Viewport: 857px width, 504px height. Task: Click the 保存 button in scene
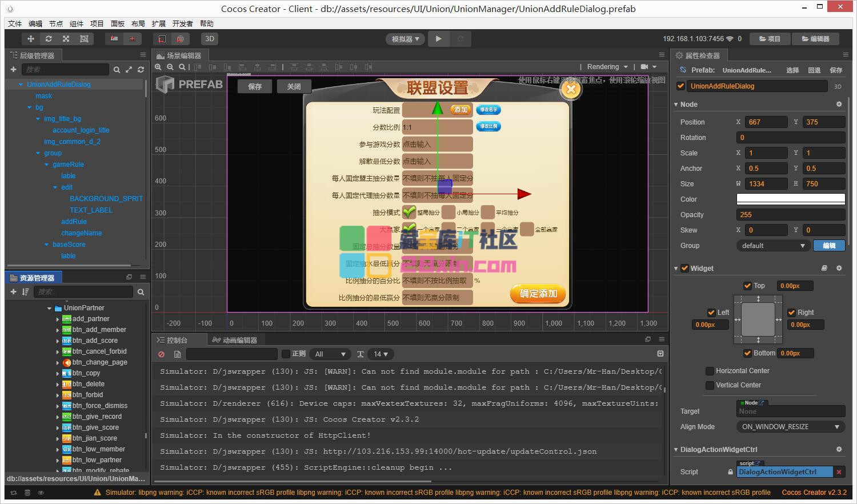point(255,86)
